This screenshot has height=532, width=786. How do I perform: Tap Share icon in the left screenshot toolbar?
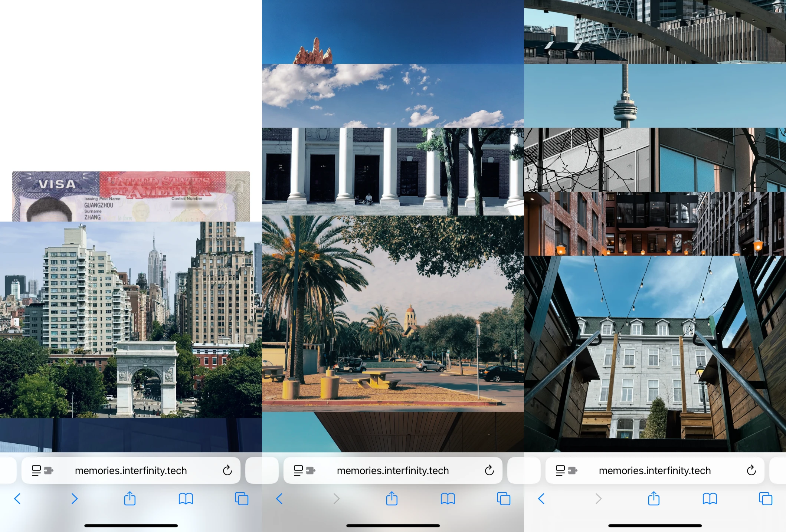point(130,499)
